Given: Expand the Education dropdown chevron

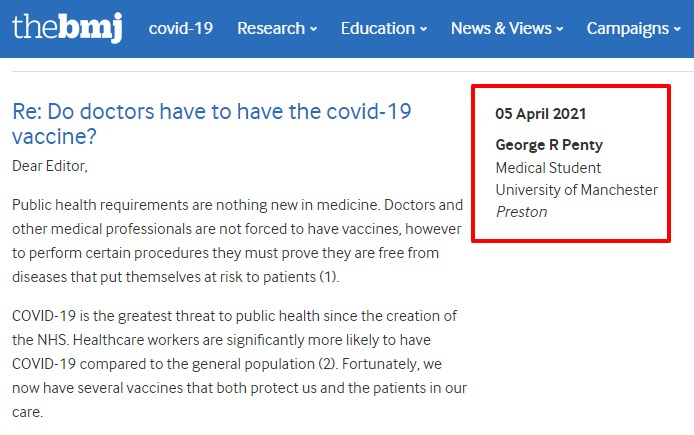Looking at the screenshot, I should [423, 30].
